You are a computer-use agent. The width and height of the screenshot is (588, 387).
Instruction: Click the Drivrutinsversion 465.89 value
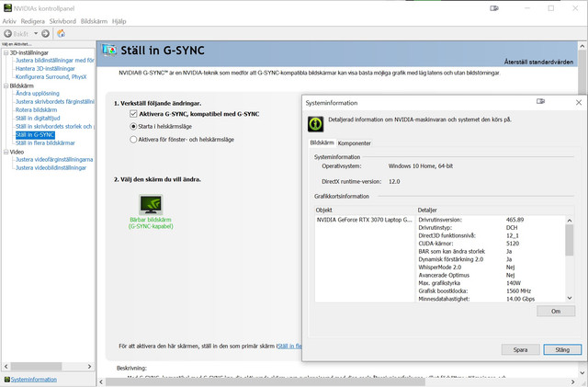pyautogui.click(x=514, y=220)
